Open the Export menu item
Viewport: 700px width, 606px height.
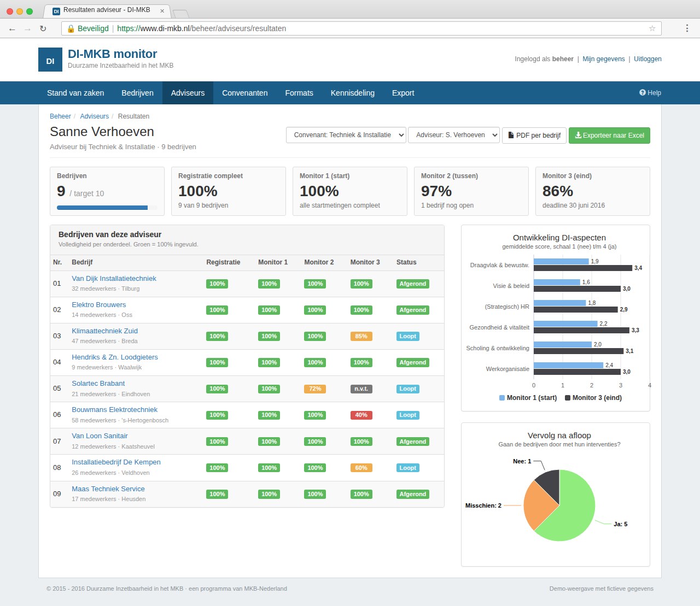coord(403,93)
